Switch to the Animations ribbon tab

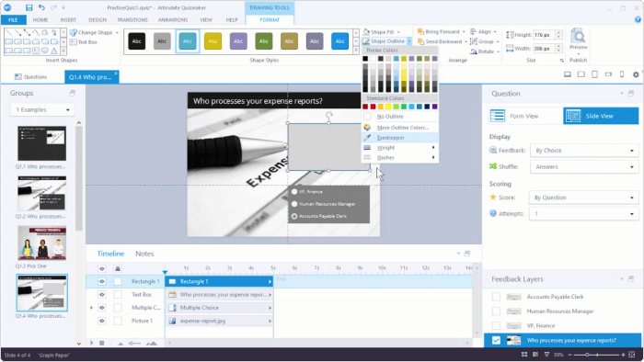click(x=173, y=19)
